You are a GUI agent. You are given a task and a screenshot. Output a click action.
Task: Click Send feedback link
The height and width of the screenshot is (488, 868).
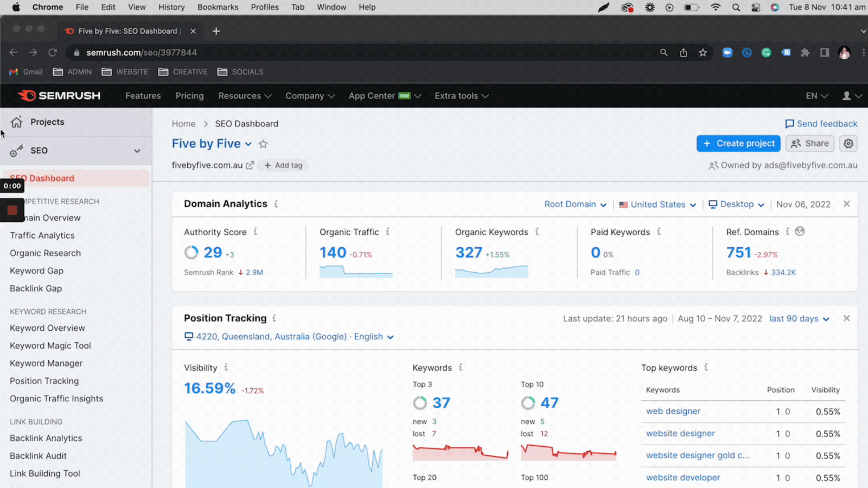point(821,124)
